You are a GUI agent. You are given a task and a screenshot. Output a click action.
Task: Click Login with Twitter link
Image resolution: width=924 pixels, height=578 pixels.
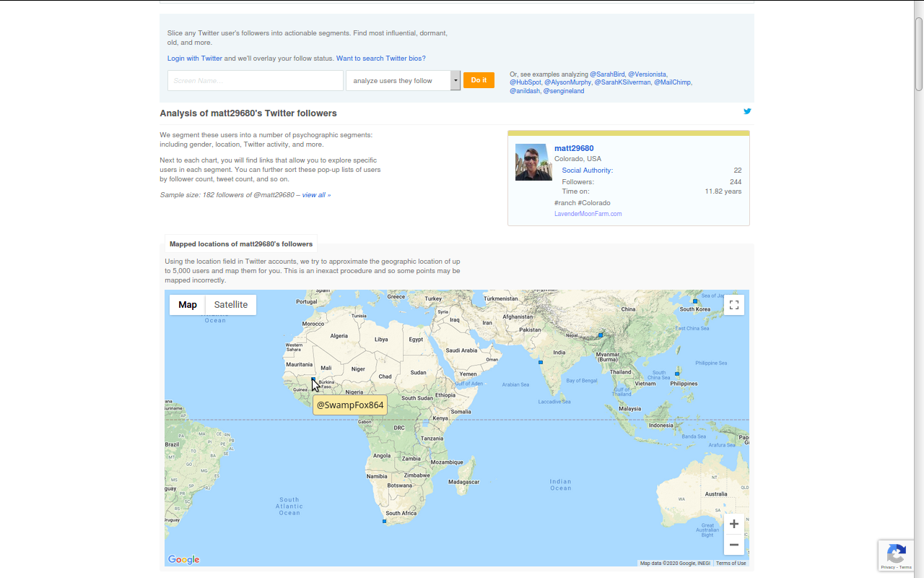pyautogui.click(x=195, y=59)
